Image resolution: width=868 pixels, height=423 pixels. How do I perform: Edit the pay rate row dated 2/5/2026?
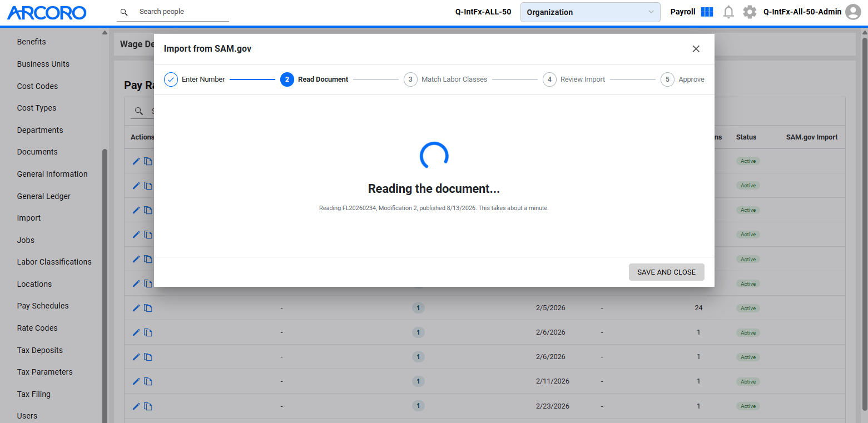pos(136,308)
